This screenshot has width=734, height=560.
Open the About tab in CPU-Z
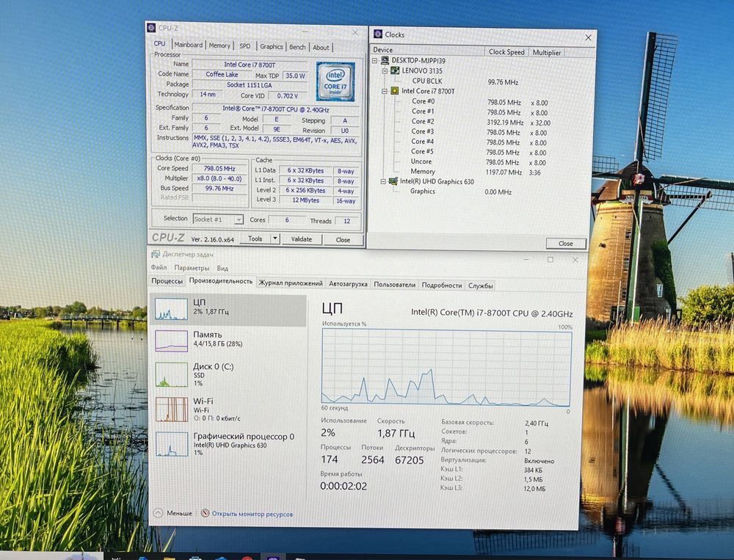pos(321,47)
